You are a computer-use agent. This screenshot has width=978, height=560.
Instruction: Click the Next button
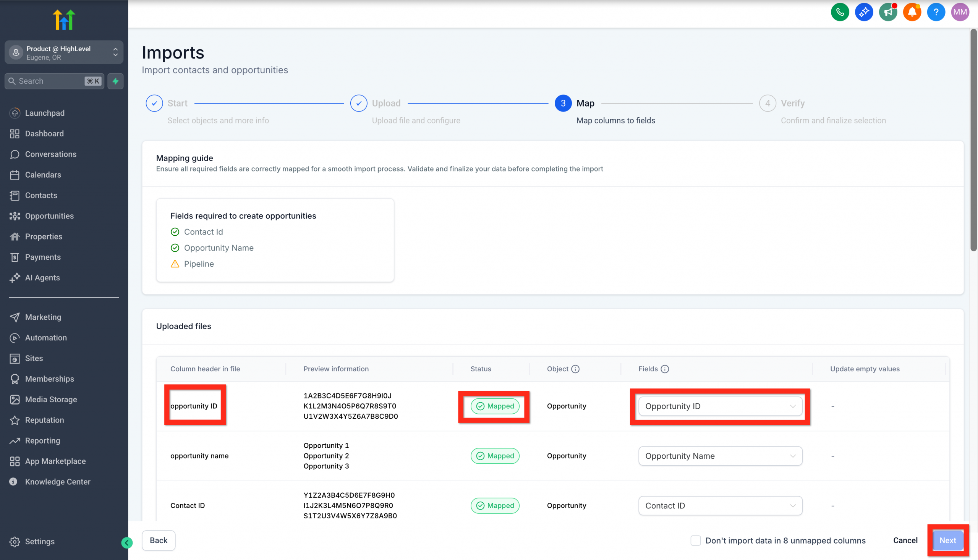pyautogui.click(x=947, y=540)
